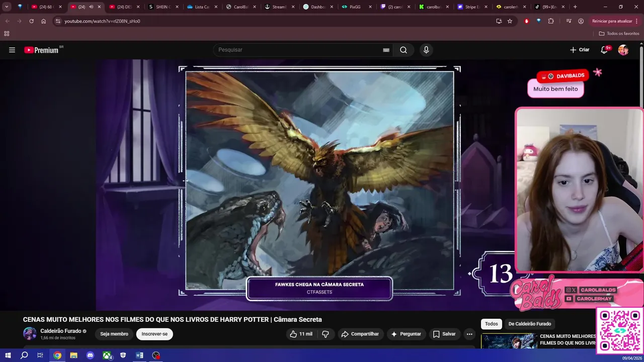The width and height of the screenshot is (644, 362).
Task: Open Windows Start menu
Action: [x=8, y=355]
